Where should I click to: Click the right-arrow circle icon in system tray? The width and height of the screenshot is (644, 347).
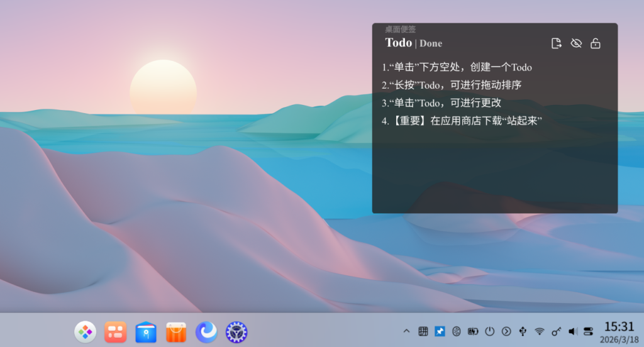[506, 331]
